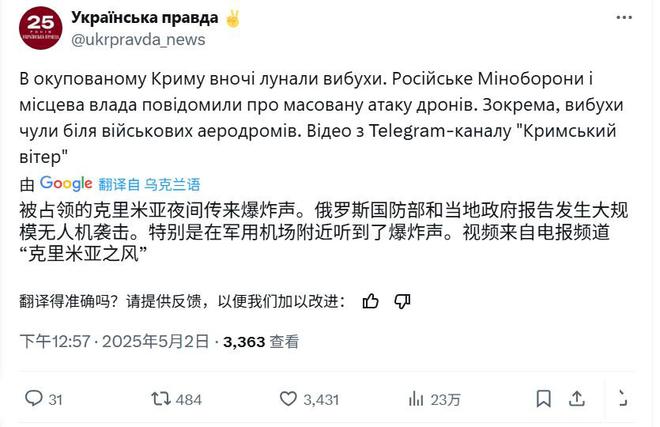Click the reply speech bubble icon
The height and width of the screenshot is (427, 660).
click(x=34, y=398)
